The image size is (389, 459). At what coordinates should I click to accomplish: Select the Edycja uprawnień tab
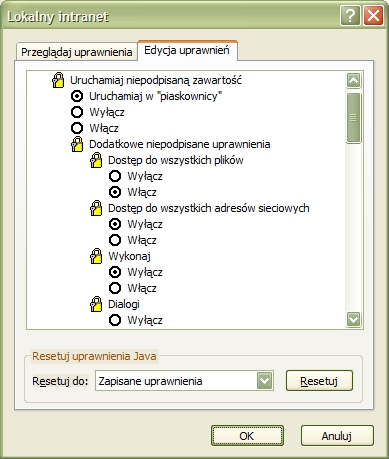click(187, 50)
